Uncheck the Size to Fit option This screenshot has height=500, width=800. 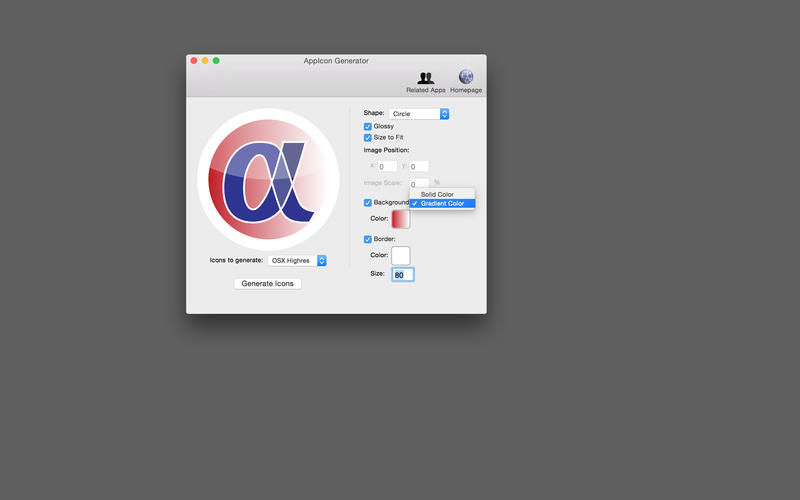pos(368,138)
